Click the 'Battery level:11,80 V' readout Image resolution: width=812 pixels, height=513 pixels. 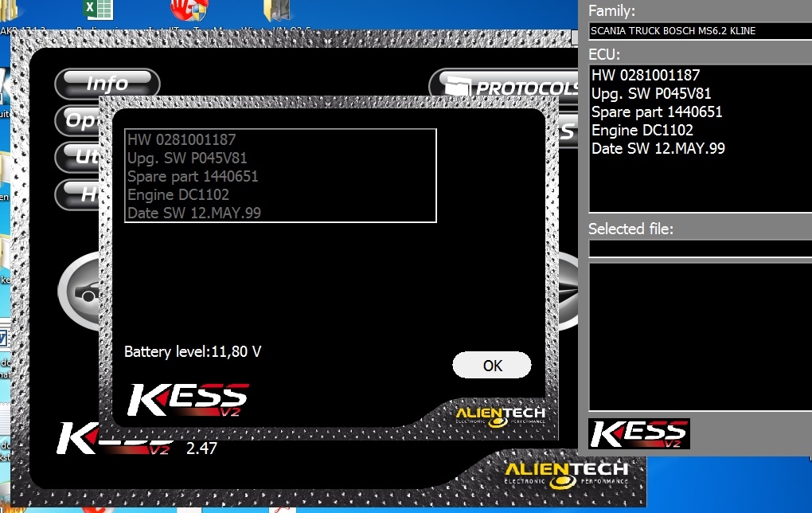pyautogui.click(x=193, y=351)
